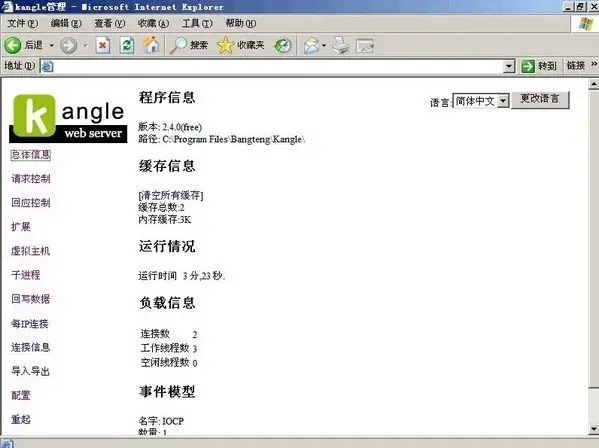Click the vertical scrollbar thumb

tap(594, 239)
